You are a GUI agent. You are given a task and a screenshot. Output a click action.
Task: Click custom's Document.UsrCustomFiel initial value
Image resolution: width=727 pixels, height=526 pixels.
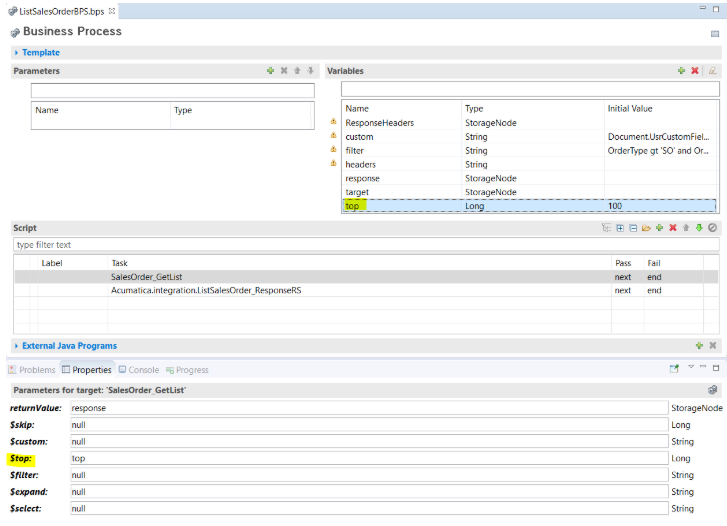658,136
